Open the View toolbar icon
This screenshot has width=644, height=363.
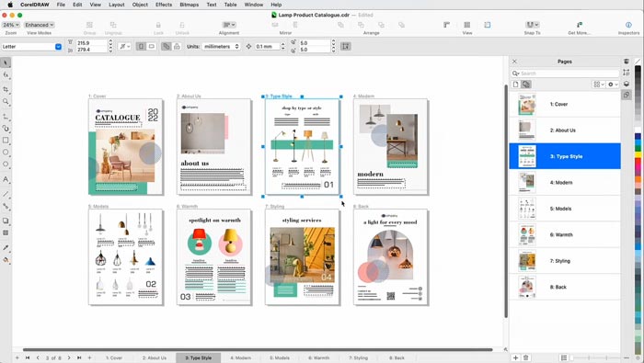click(467, 25)
